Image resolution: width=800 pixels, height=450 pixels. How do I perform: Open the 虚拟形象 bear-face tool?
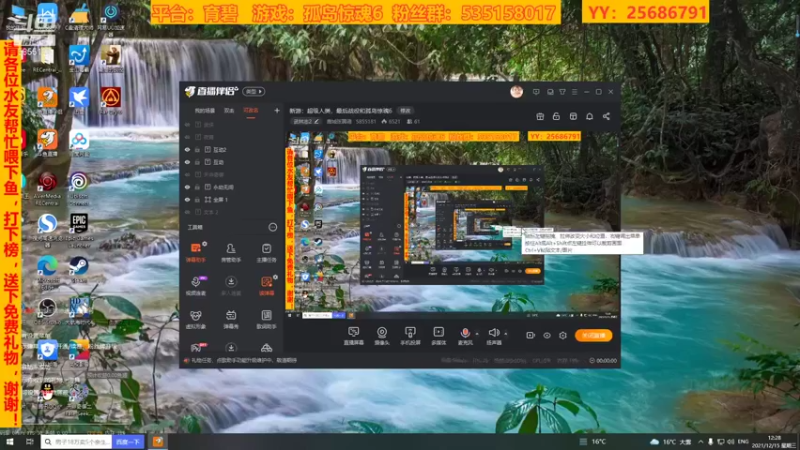coord(195,319)
